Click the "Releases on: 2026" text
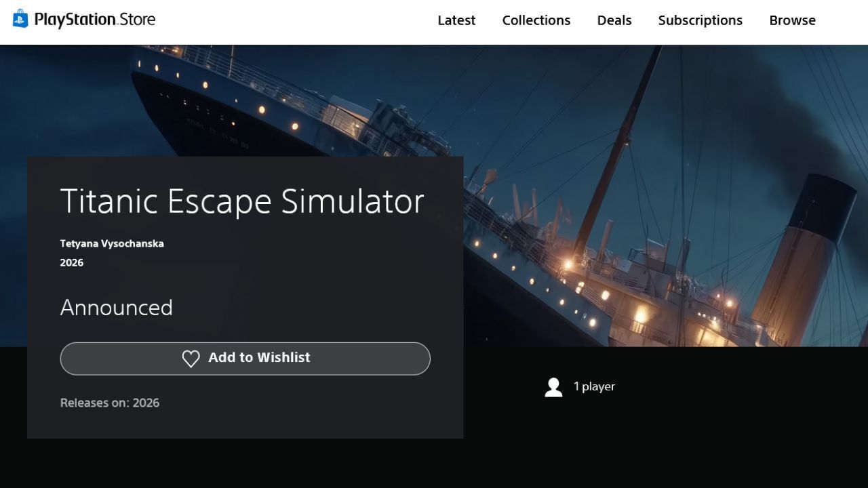Viewport: 868px width, 488px height. pyautogui.click(x=110, y=403)
